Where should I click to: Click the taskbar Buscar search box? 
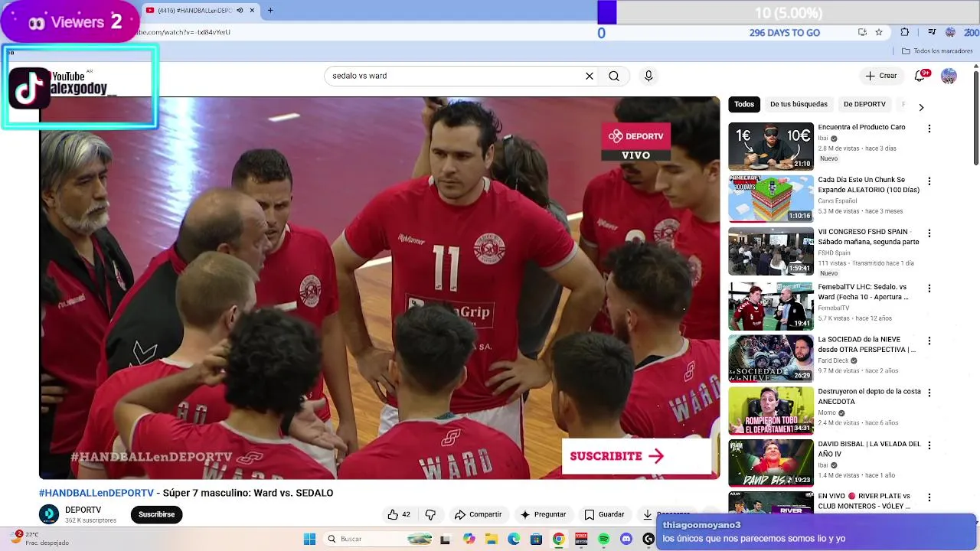click(378, 539)
